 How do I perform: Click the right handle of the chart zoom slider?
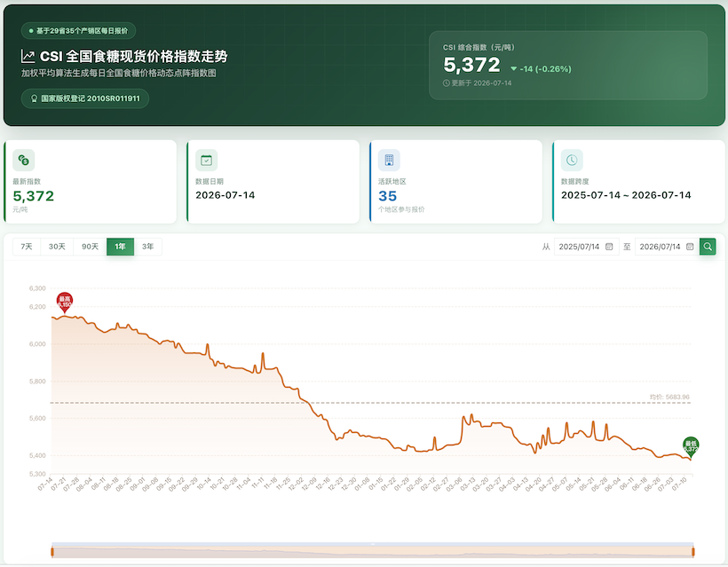(693, 552)
